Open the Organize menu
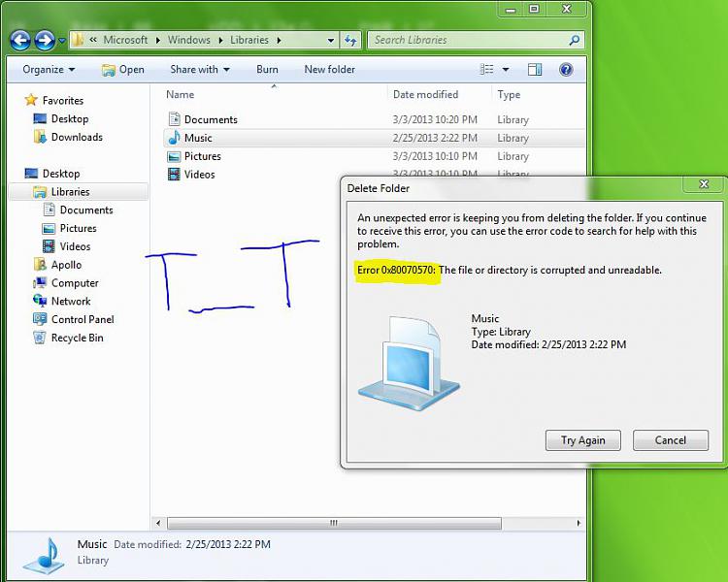This screenshot has height=582, width=728. coord(49,70)
